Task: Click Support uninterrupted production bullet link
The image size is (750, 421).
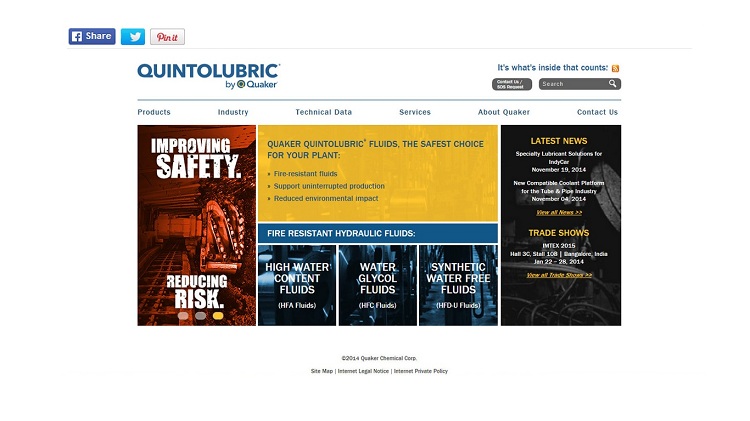Action: click(329, 186)
